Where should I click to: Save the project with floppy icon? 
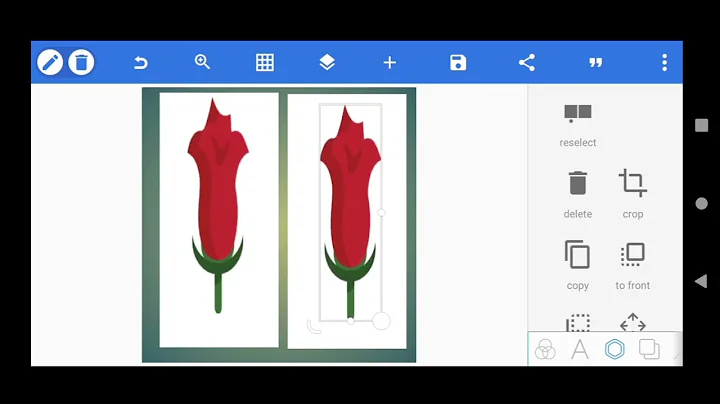(x=458, y=62)
